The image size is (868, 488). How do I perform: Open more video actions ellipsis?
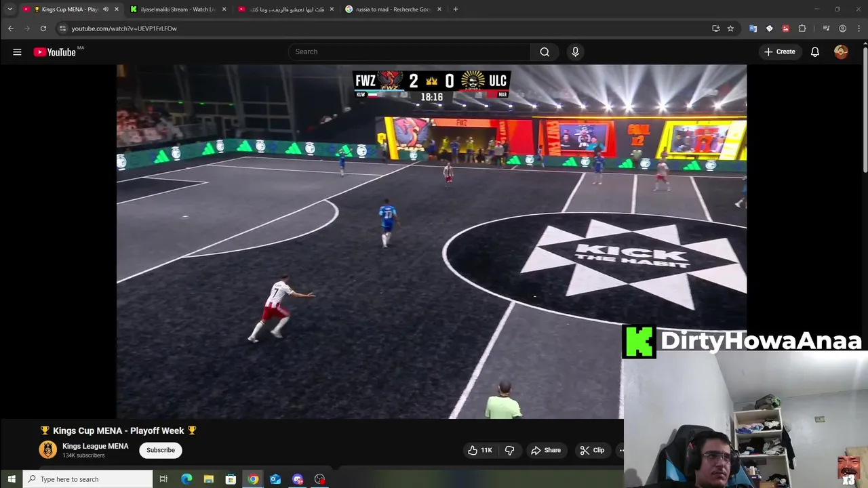click(x=620, y=450)
